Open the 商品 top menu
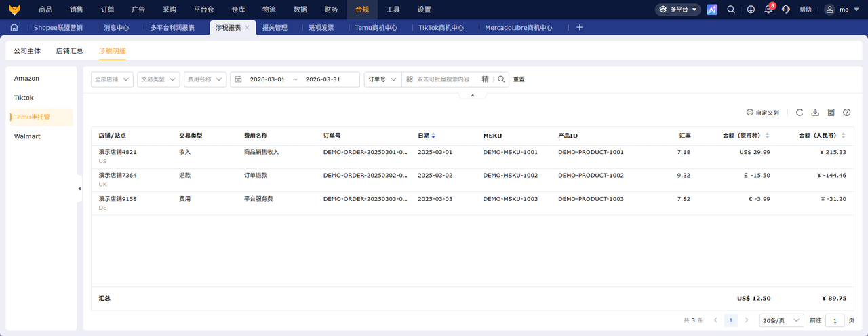 [45, 10]
